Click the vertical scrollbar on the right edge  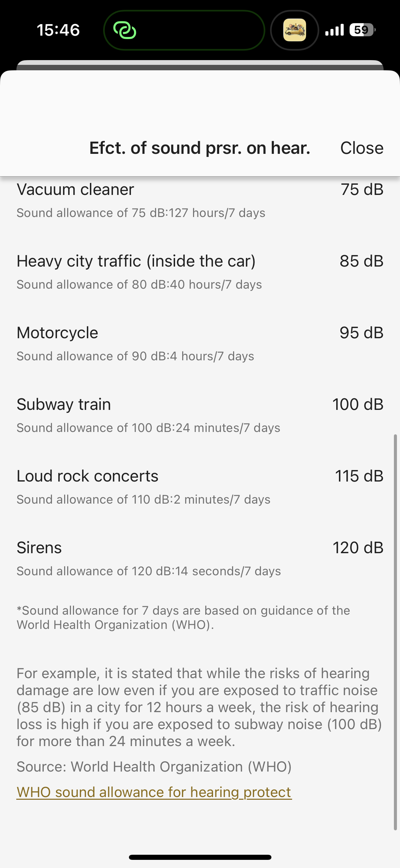[x=395, y=632]
